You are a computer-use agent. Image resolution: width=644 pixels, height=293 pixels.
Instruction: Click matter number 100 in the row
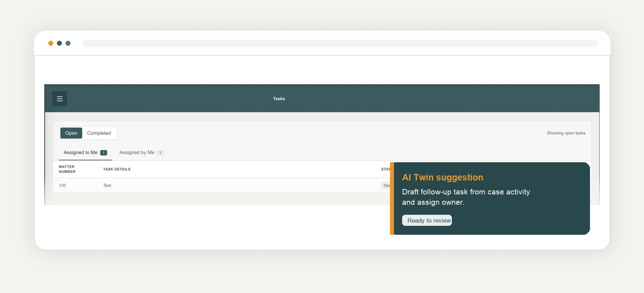coord(62,185)
